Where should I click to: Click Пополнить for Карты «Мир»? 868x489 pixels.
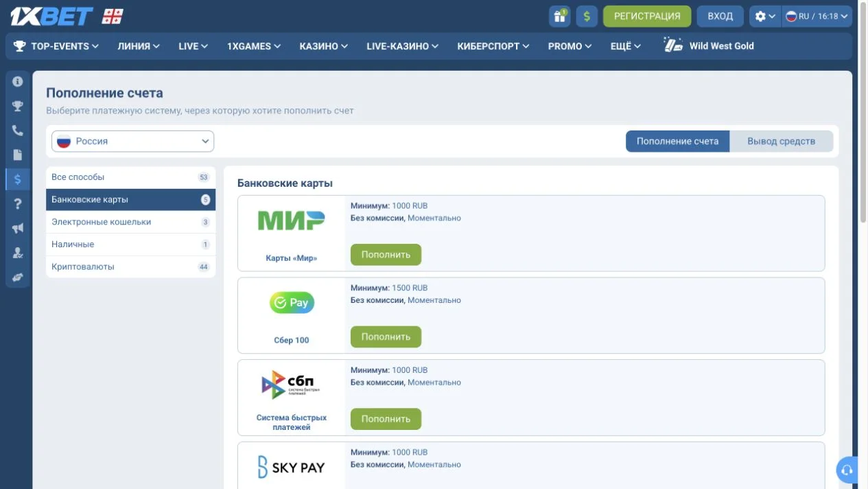tap(386, 255)
